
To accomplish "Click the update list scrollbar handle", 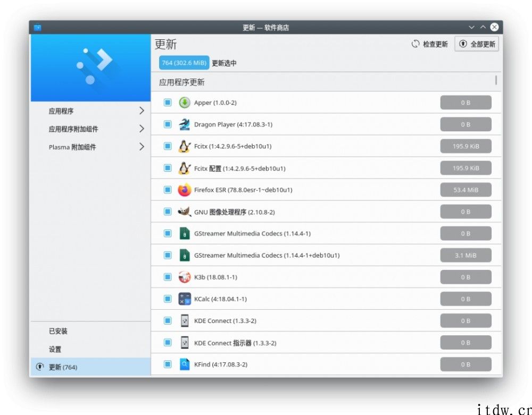I will [496, 80].
